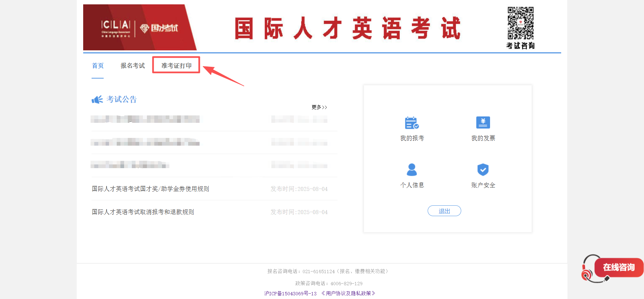Show more announcements via 更多>>
The width and height of the screenshot is (644, 299).
tap(319, 107)
